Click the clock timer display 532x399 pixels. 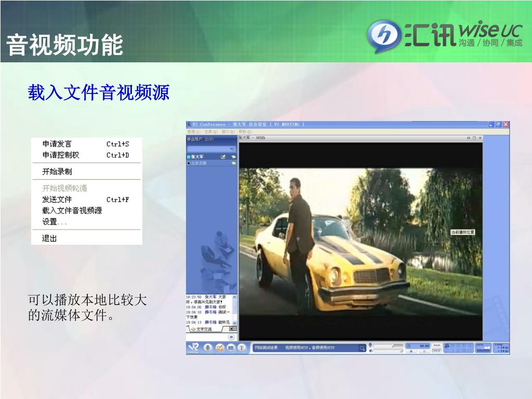click(x=418, y=346)
